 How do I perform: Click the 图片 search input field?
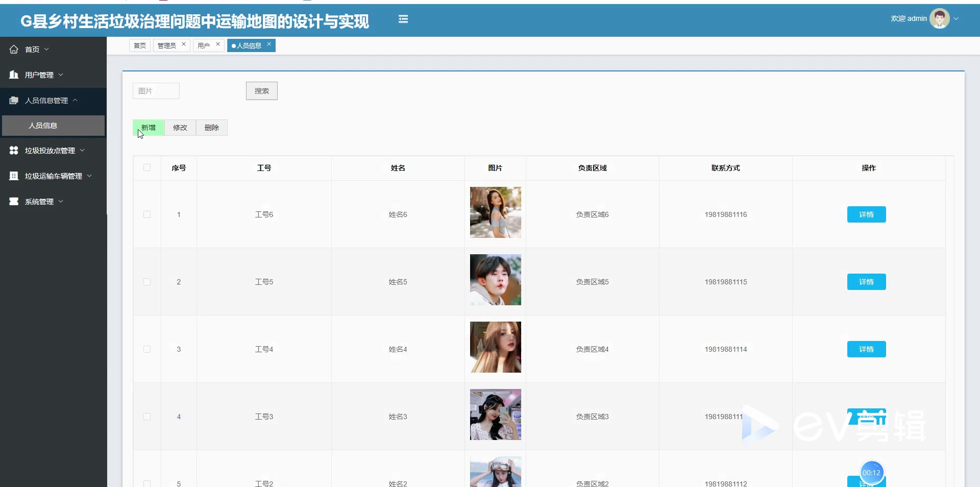(156, 91)
